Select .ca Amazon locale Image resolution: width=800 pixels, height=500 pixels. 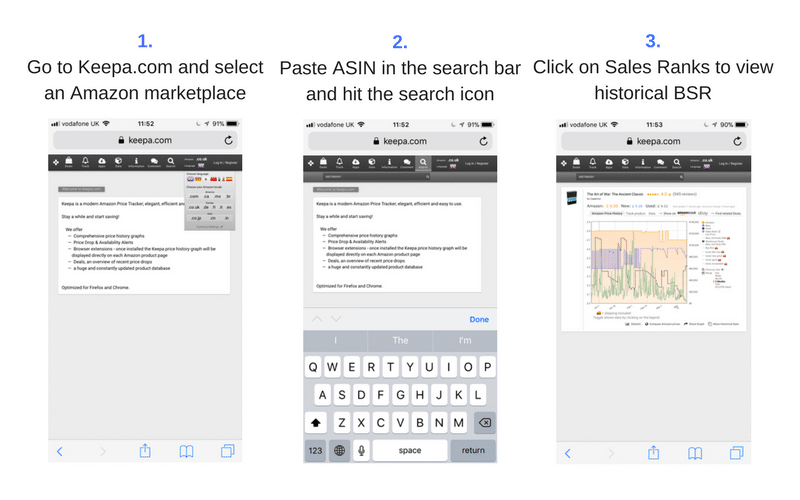click(206, 196)
